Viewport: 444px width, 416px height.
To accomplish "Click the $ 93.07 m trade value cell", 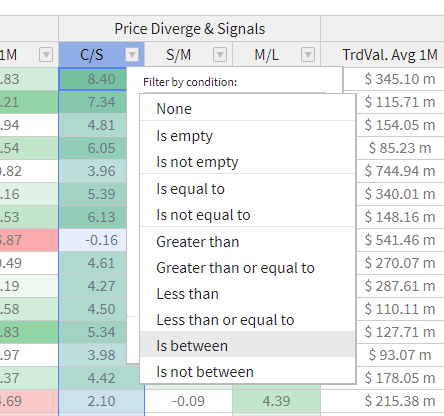I will [400, 355].
